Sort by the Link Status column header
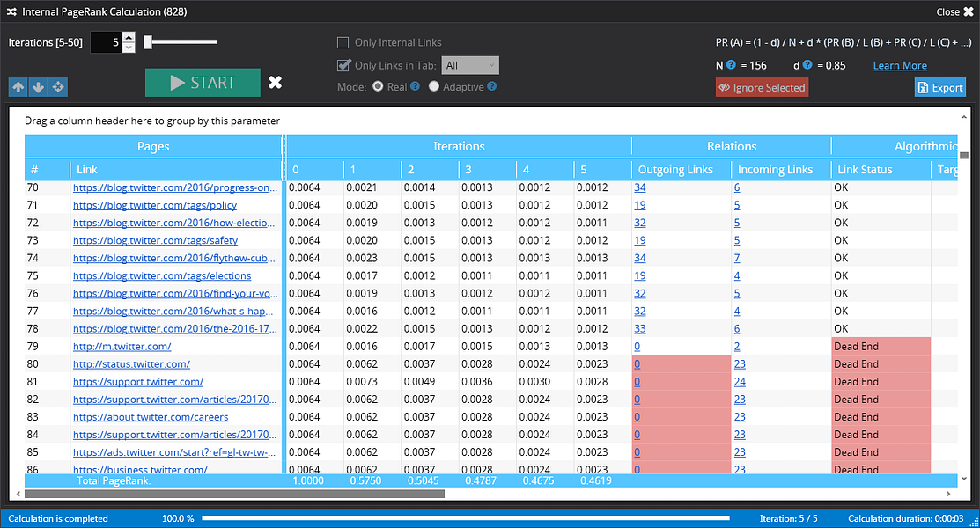The image size is (980, 528). (x=864, y=169)
